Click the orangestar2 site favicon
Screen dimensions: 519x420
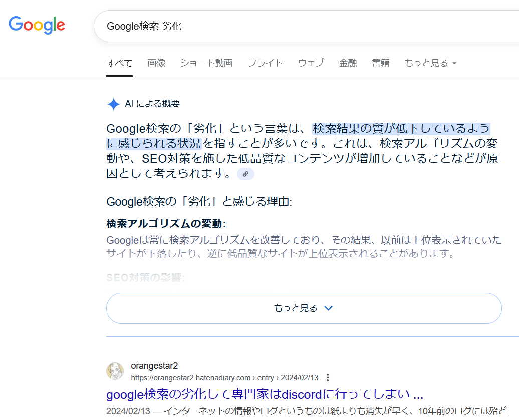click(115, 371)
